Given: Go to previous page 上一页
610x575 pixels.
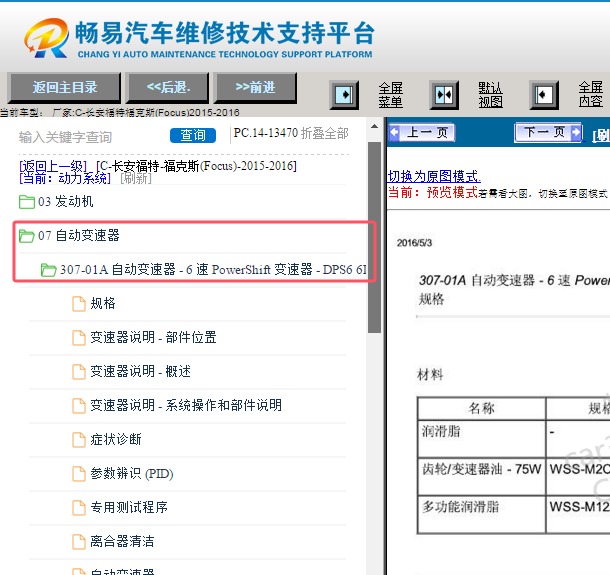Looking at the screenshot, I should tap(422, 133).
